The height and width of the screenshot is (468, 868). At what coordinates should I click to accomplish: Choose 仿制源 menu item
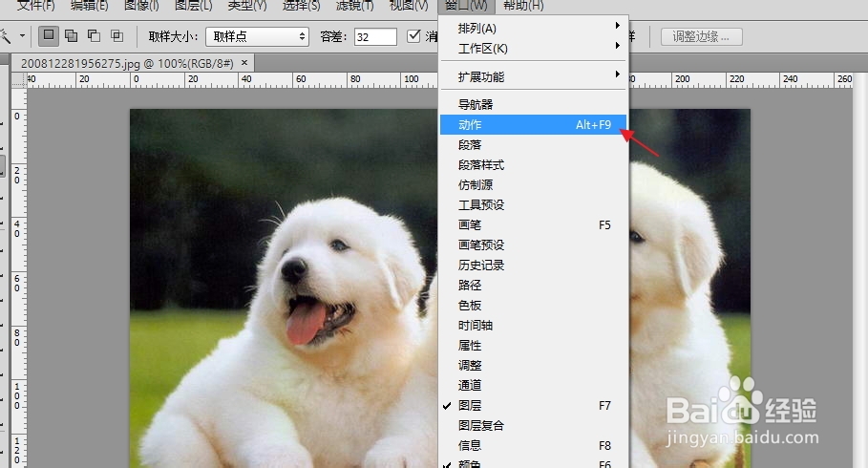533,185
